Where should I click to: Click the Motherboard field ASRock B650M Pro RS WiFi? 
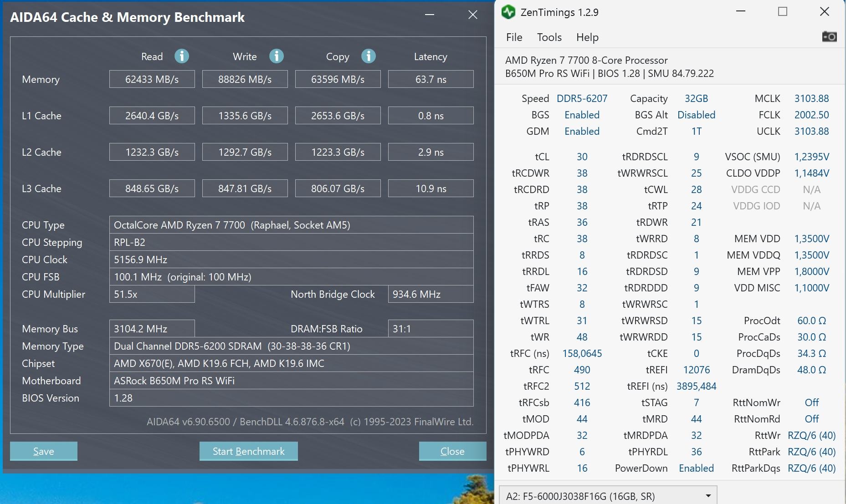pyautogui.click(x=292, y=381)
